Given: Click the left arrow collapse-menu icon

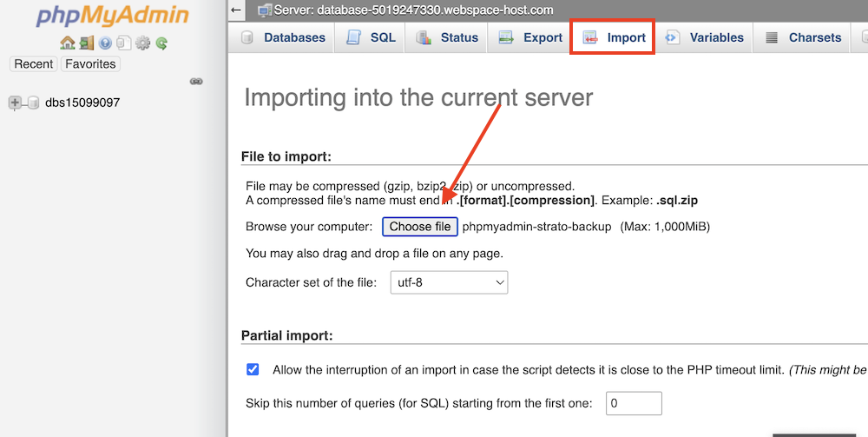Looking at the screenshot, I should (236, 10).
